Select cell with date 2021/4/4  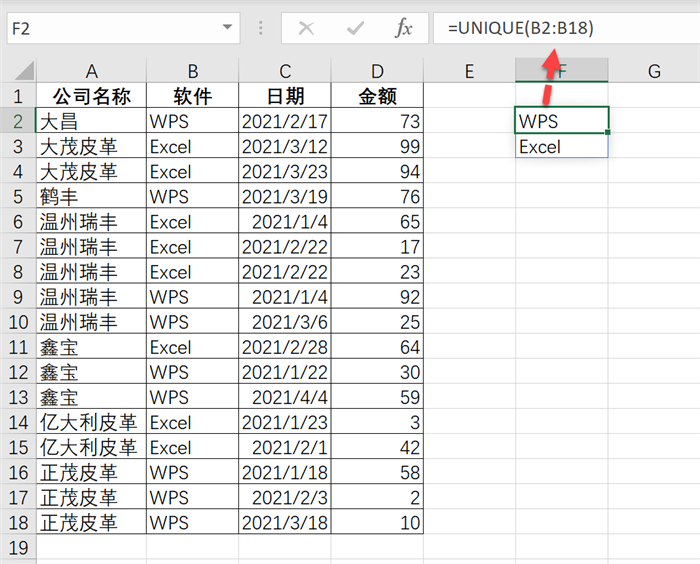pos(285,397)
